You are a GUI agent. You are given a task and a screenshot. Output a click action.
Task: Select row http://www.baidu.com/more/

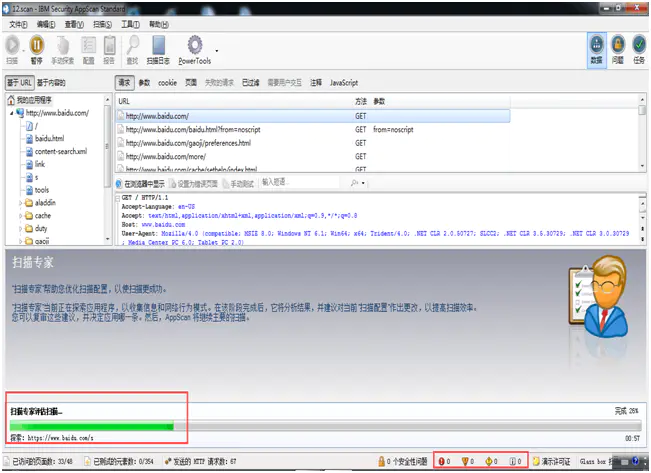313,157
